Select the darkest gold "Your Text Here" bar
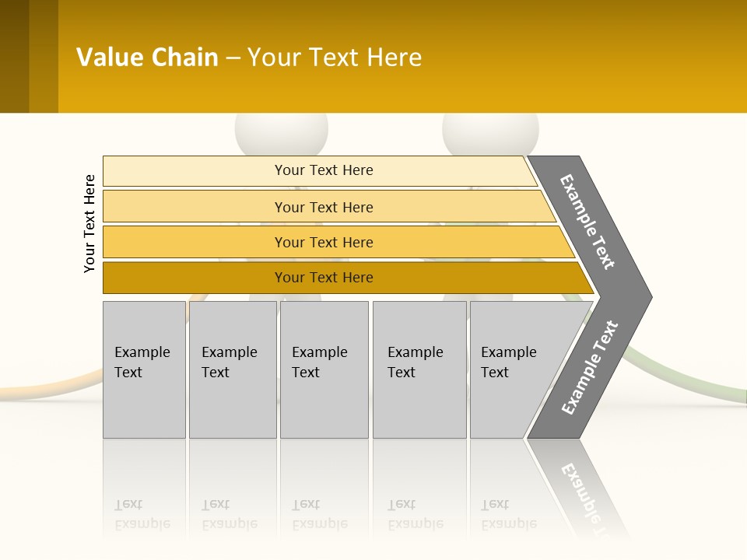The width and height of the screenshot is (747, 560). point(323,278)
